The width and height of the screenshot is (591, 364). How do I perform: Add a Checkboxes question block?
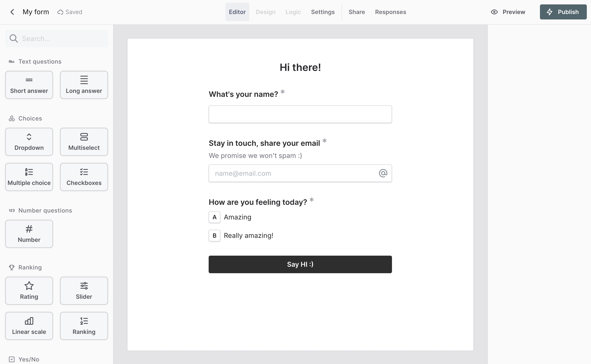pos(84,177)
